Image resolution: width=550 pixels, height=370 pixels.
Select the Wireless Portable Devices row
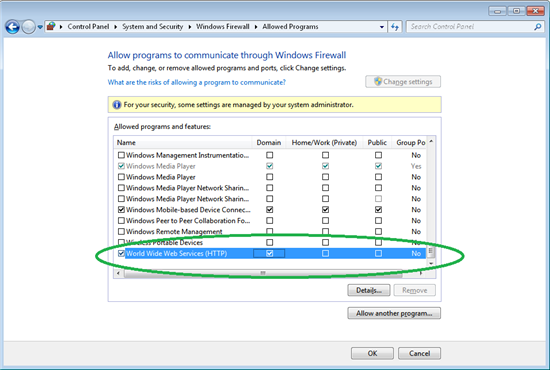(x=270, y=242)
